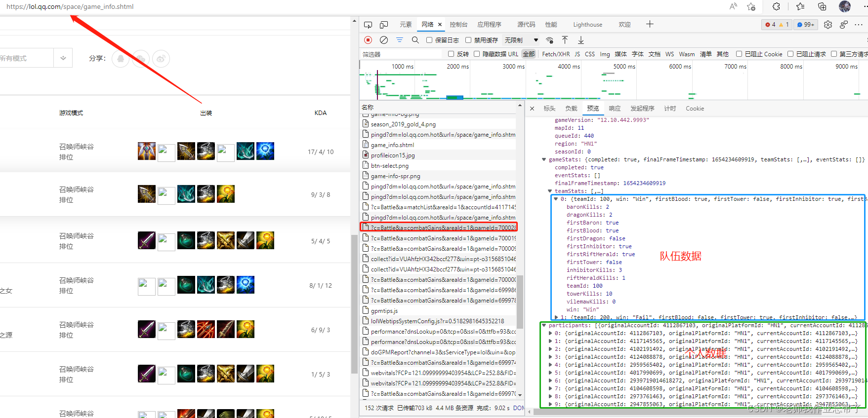Check the 已阻止 Cookie checkbox
The width and height of the screenshot is (868, 418).
click(x=739, y=54)
